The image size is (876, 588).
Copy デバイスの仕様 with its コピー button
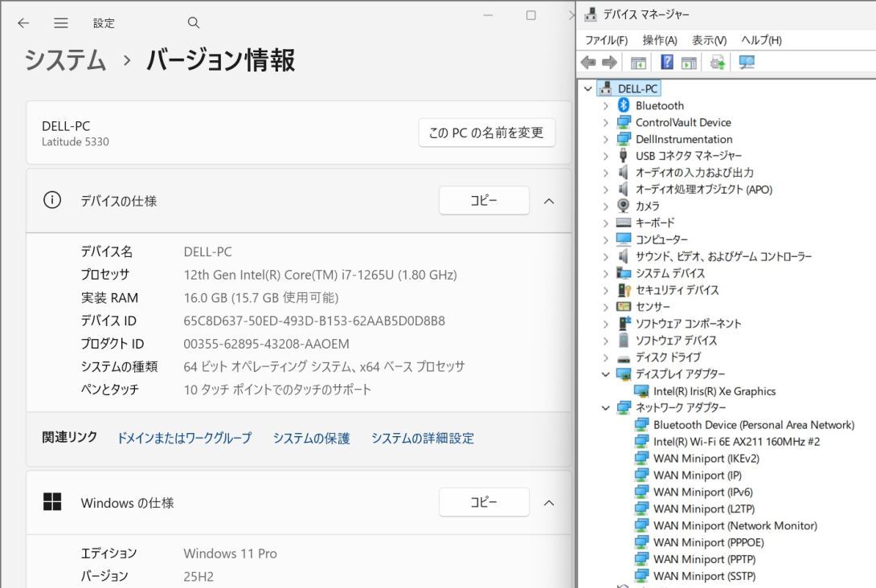coord(484,201)
